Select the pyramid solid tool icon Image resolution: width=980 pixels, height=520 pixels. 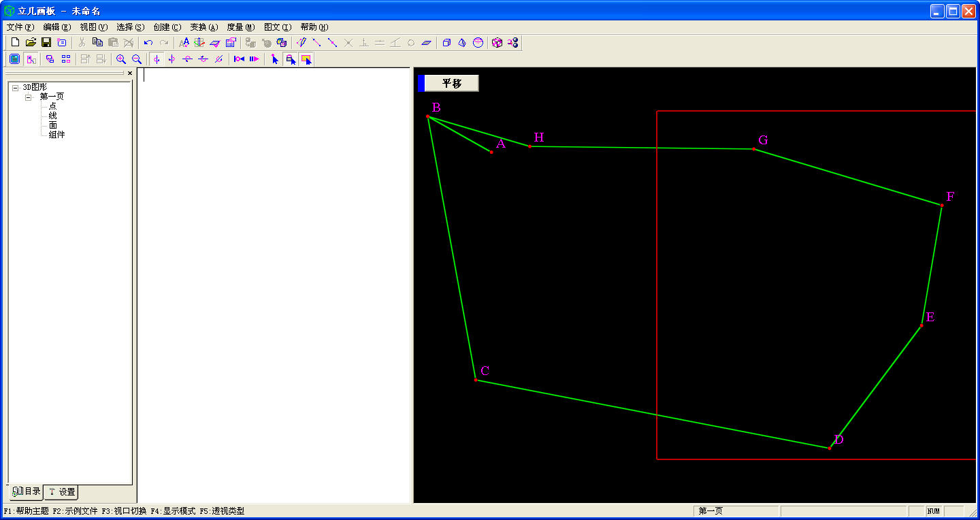tap(462, 42)
